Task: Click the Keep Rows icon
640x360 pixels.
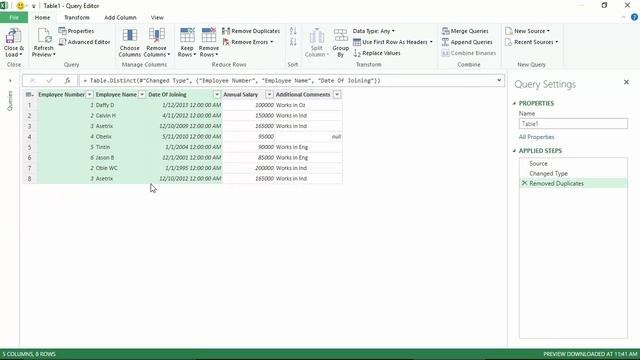Action: pos(187,36)
